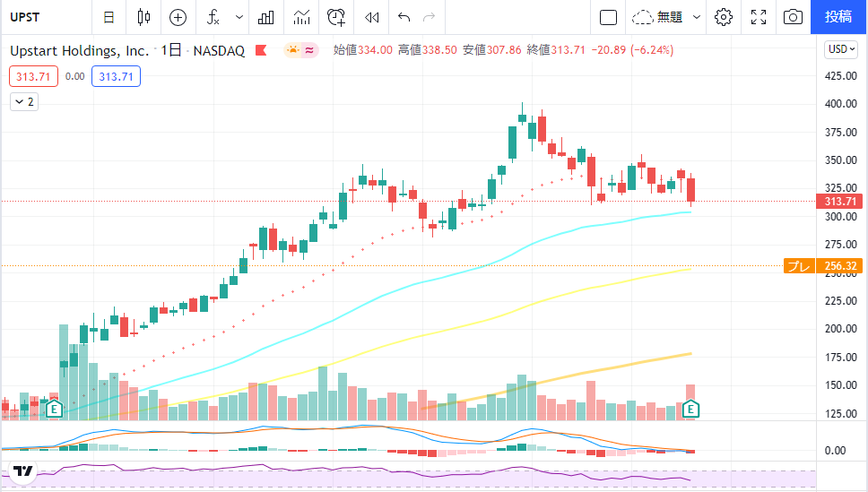Expand the collapsed indicator legend showing 2

point(24,102)
